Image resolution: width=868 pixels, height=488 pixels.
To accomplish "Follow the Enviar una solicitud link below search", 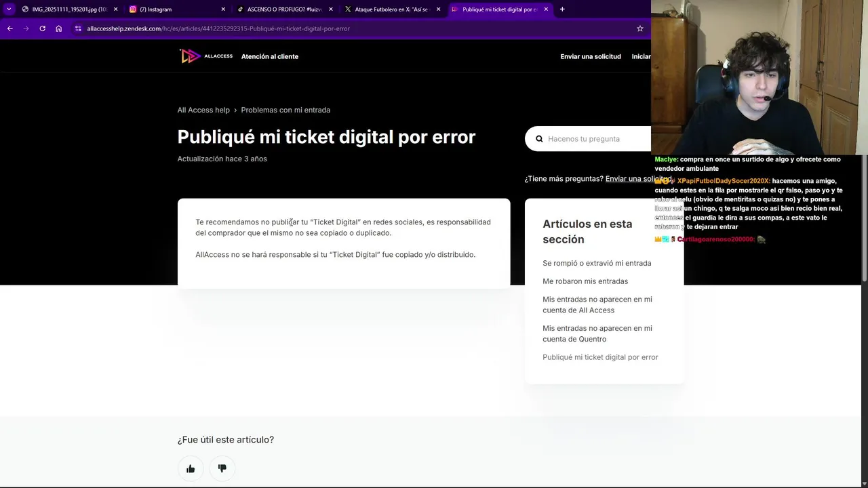I will [637, 179].
